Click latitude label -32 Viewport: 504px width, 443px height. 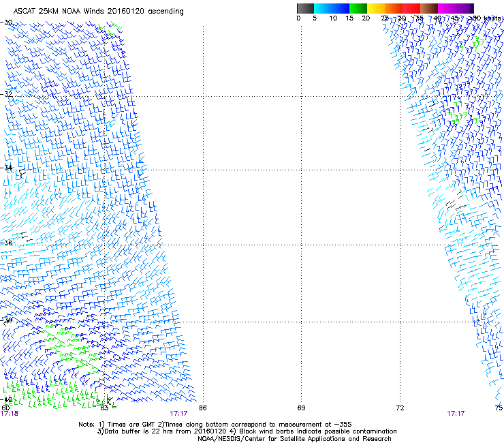coord(6,94)
